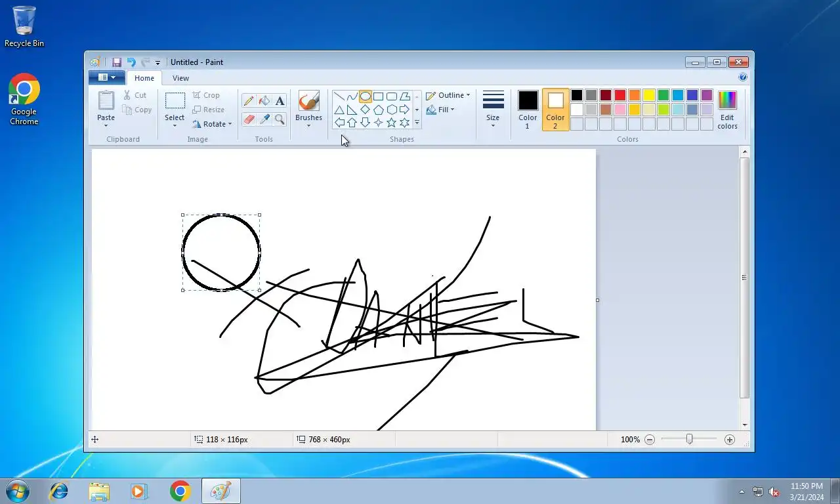
Task: Choose the Up arrow shape
Action: point(352,123)
